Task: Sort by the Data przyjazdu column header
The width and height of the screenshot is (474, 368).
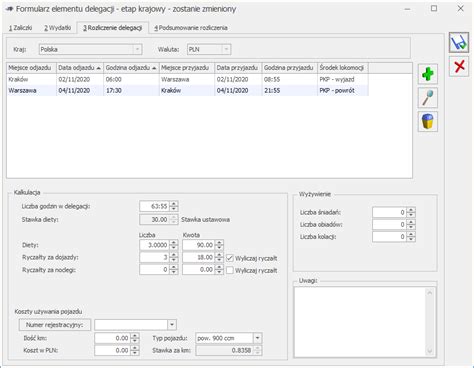Action: [238, 68]
